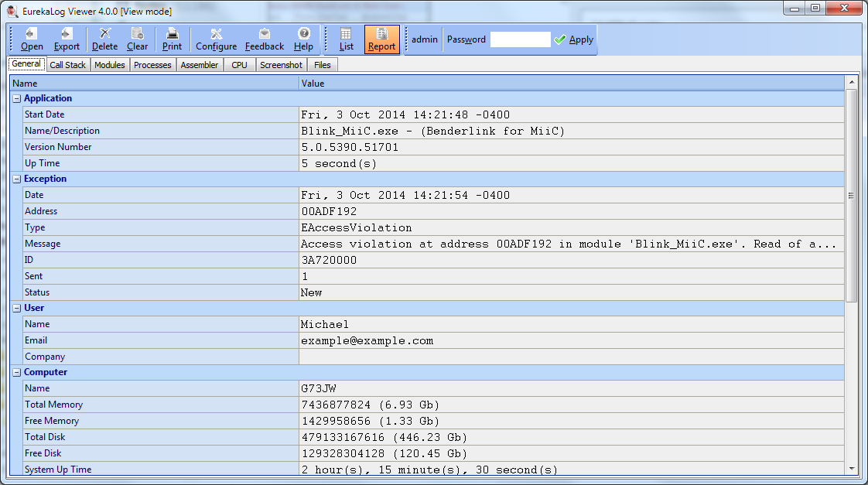The image size is (868, 485).
Task: Collapse the Computer section
Action: coord(17,373)
